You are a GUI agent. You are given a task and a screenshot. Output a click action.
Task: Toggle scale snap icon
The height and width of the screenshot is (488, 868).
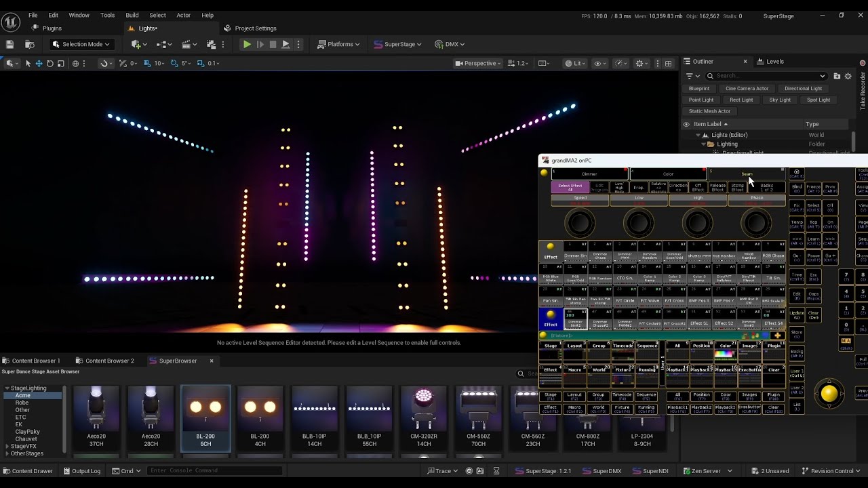pos(202,63)
